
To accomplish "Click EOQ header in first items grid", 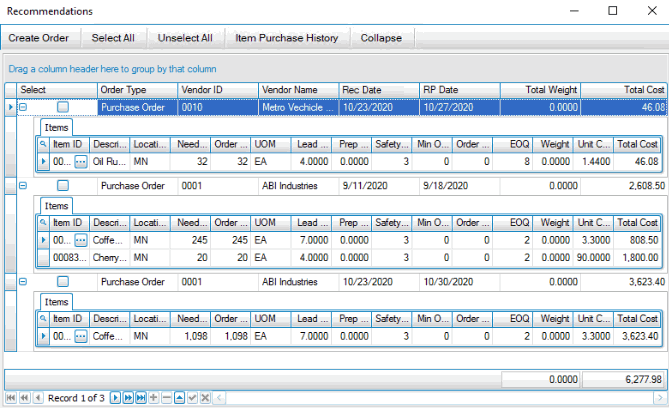I will pyautogui.click(x=512, y=144).
